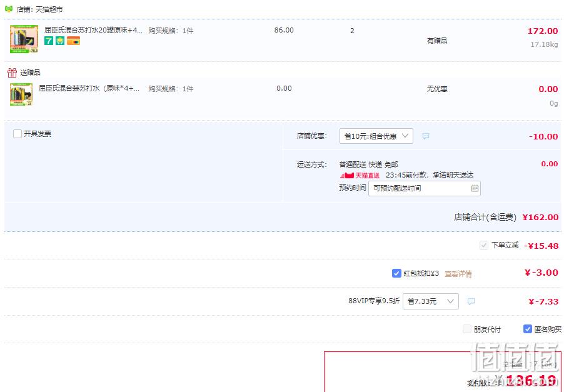The width and height of the screenshot is (564, 392).
Task: Toggle the 下单立减 checkbox
Action: pos(483,245)
